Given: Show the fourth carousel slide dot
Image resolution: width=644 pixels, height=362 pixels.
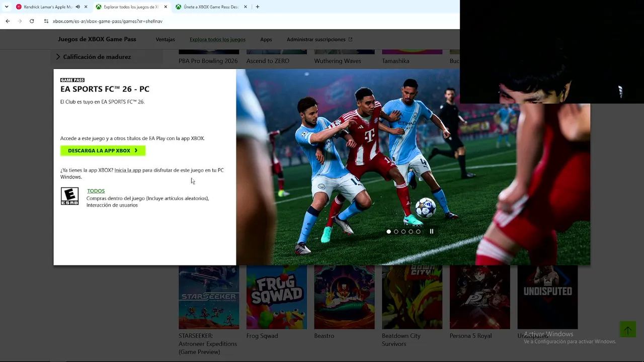Looking at the screenshot, I should pos(411,232).
